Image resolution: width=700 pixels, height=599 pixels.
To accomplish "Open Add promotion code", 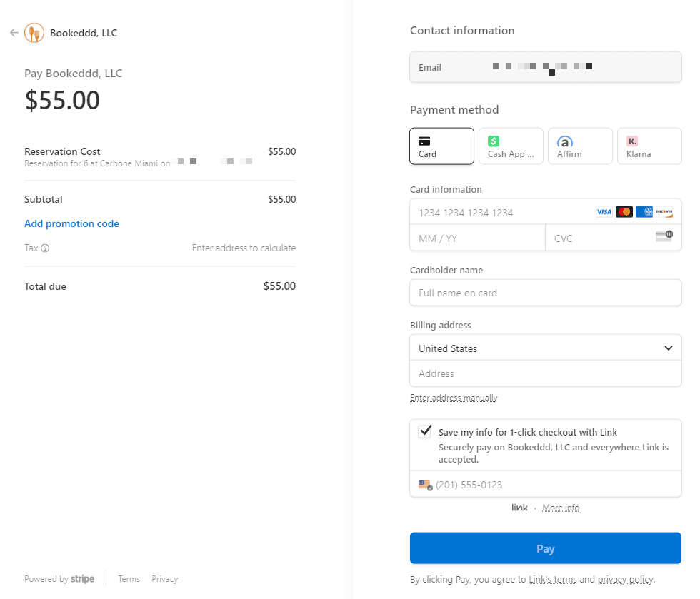I will click(x=71, y=223).
